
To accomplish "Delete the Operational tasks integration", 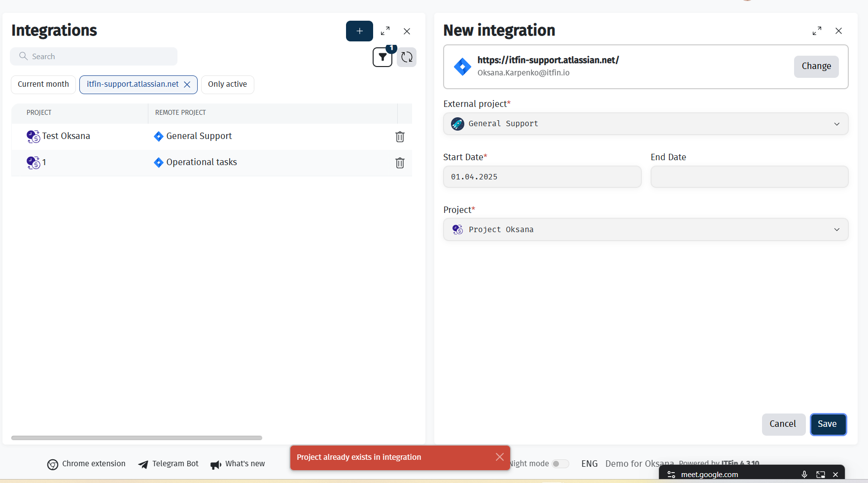I will point(400,163).
